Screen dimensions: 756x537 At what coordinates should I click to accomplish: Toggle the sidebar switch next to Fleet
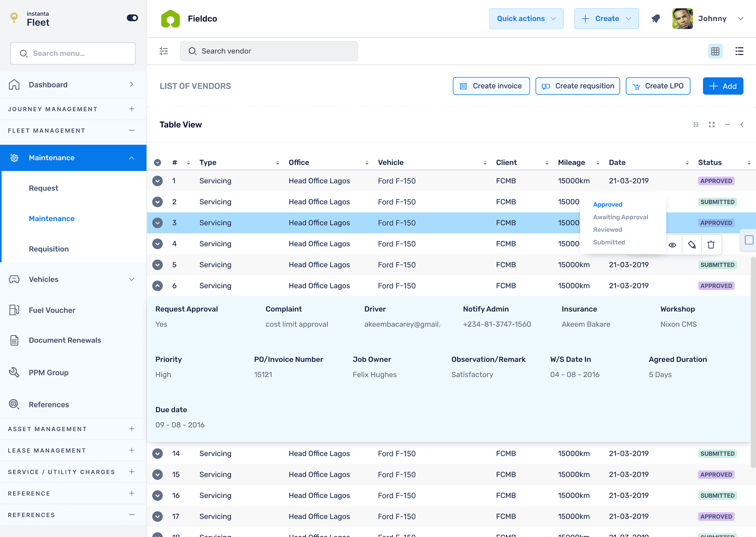pyautogui.click(x=132, y=18)
